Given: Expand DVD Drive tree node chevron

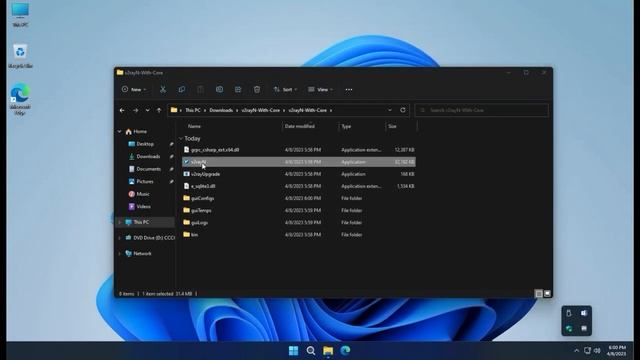Looking at the screenshot, I should pos(120,238).
